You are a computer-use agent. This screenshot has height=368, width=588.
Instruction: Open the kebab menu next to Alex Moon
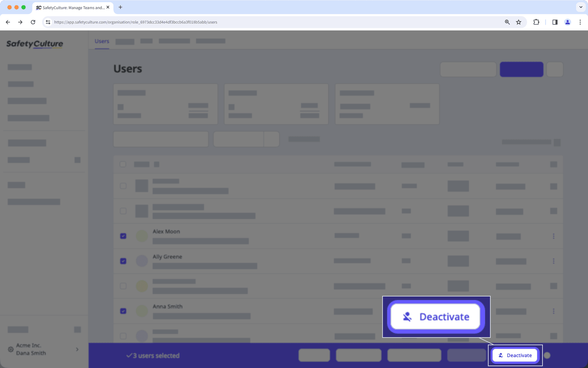[554, 236]
